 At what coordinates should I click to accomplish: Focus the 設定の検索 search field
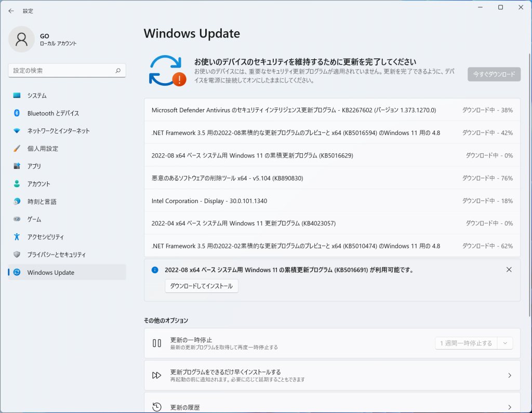point(67,71)
